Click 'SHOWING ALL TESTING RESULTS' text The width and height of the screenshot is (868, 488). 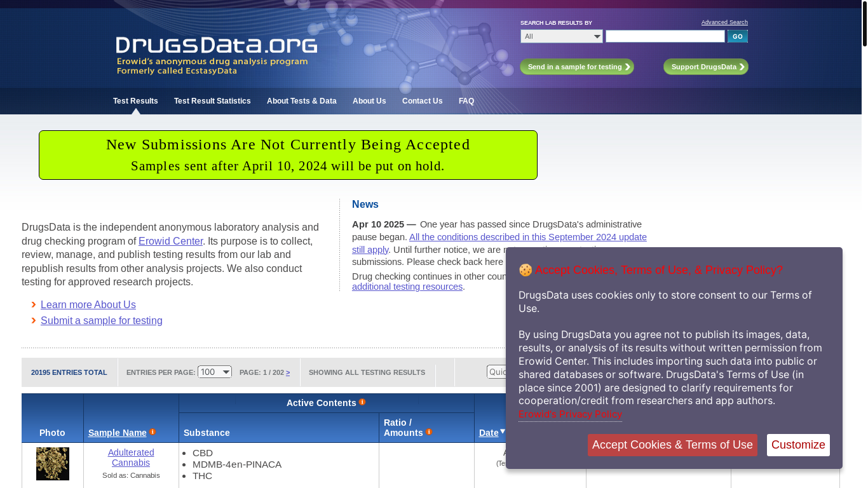(x=367, y=372)
